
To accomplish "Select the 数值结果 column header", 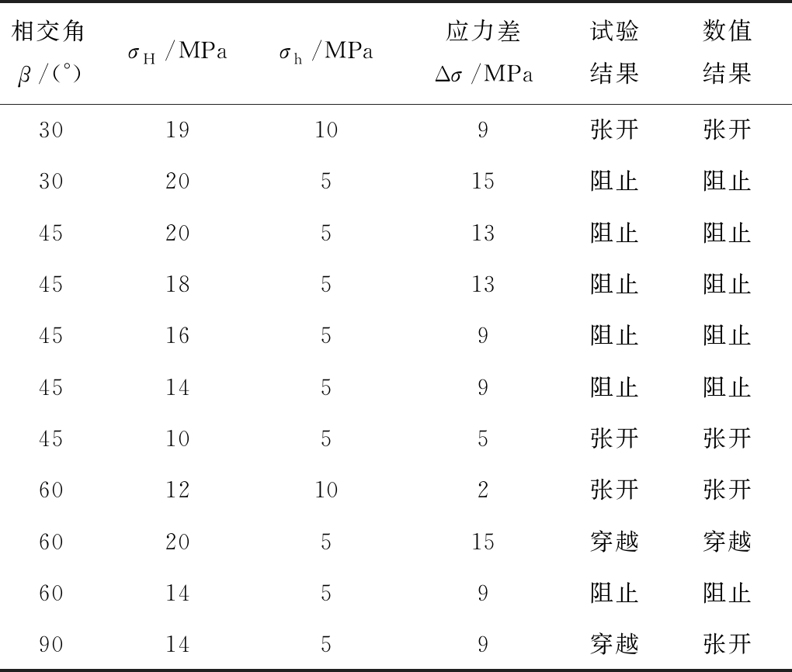I will pos(727,53).
